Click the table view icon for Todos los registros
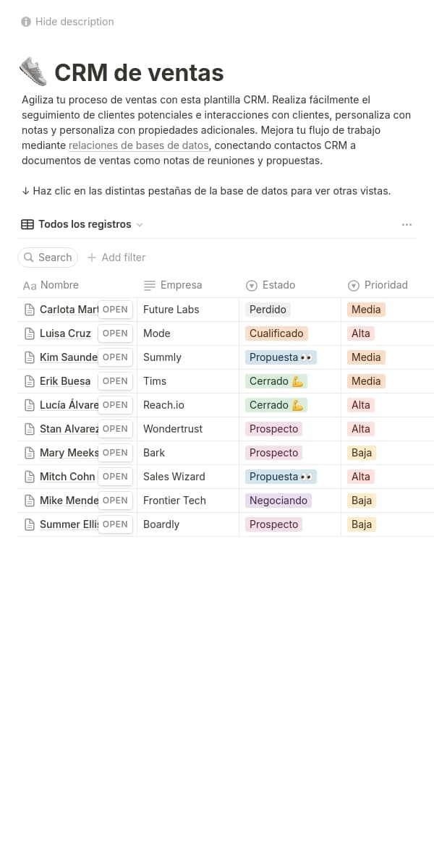This screenshot has height=868, width=434. 27,224
